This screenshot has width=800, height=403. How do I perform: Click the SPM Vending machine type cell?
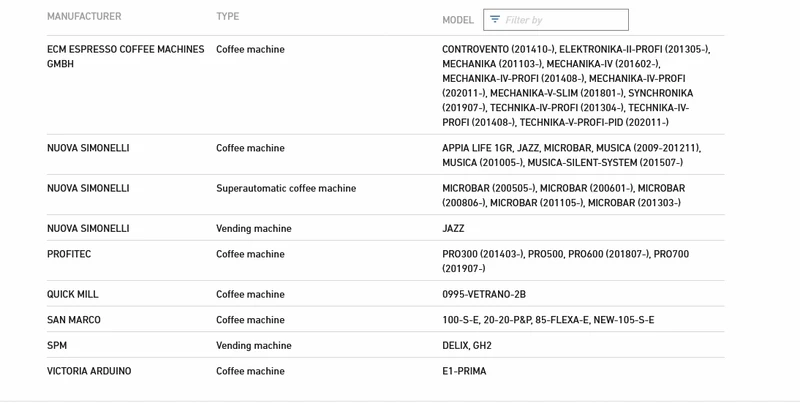(x=254, y=345)
